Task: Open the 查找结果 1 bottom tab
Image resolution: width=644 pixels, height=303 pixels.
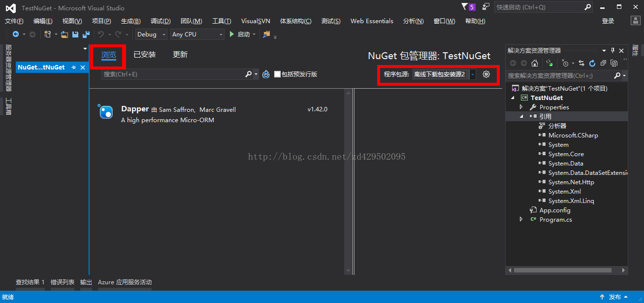Action: 30,282
